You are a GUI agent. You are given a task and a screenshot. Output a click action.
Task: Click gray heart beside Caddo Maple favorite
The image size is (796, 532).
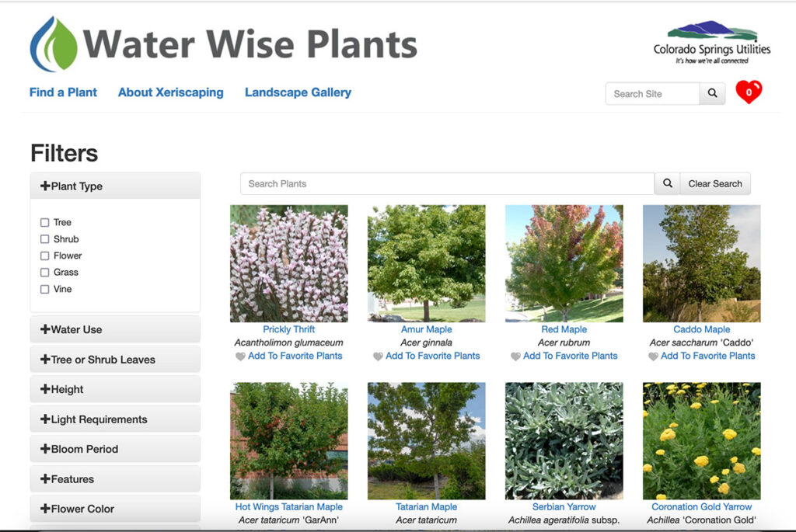click(x=653, y=356)
